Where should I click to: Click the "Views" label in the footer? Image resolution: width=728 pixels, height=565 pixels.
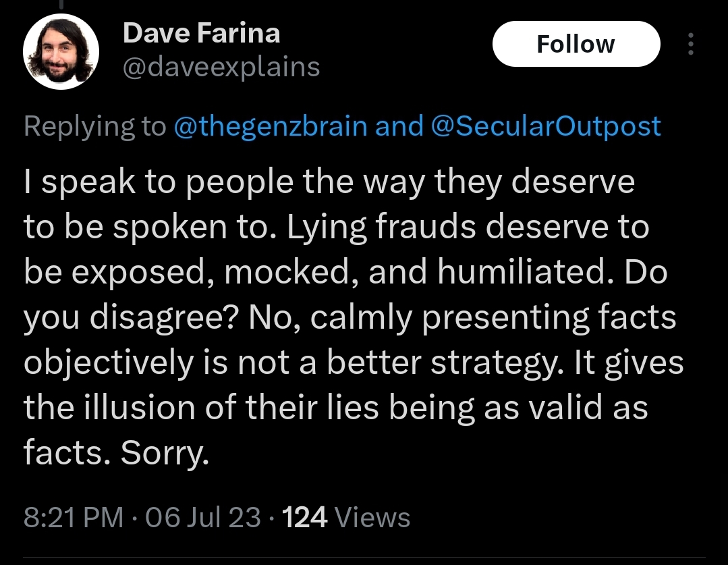372,517
